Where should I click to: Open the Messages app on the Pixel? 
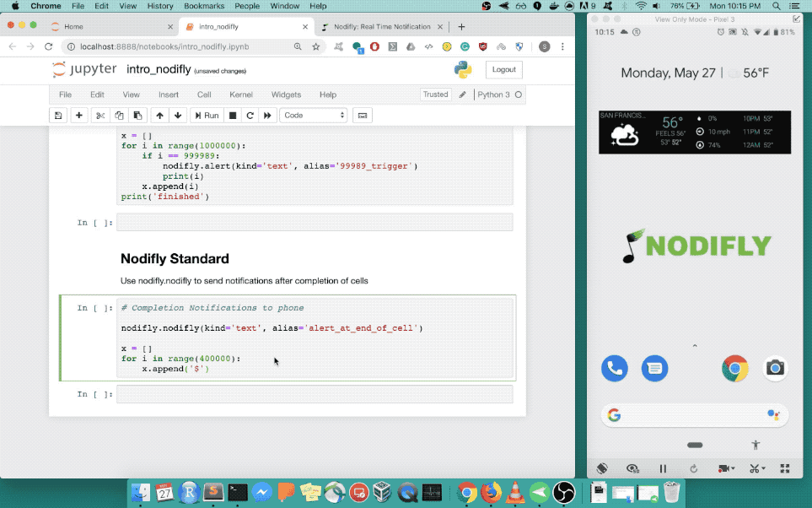coord(654,368)
